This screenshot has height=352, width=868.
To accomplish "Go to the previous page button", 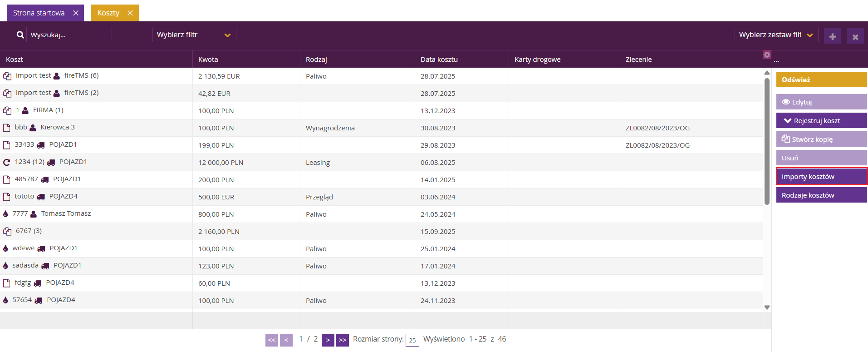I will pos(286,340).
